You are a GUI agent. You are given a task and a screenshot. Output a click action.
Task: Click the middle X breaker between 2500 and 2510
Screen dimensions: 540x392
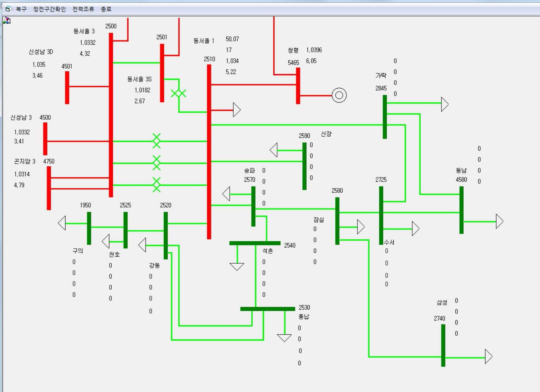coord(156,163)
